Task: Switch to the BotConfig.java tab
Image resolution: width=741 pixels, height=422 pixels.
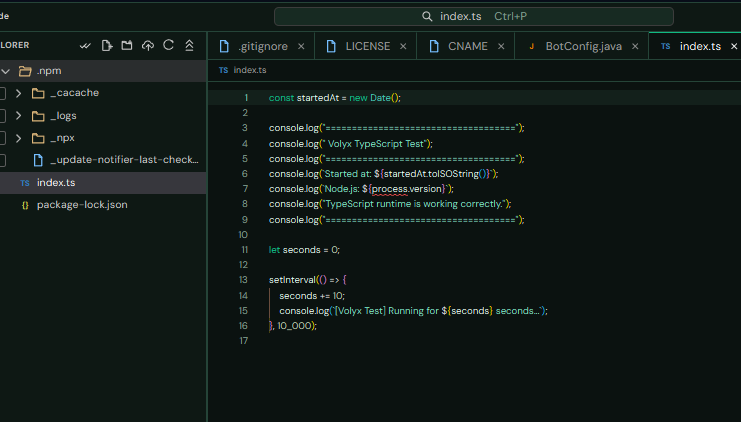Action: 584,46
